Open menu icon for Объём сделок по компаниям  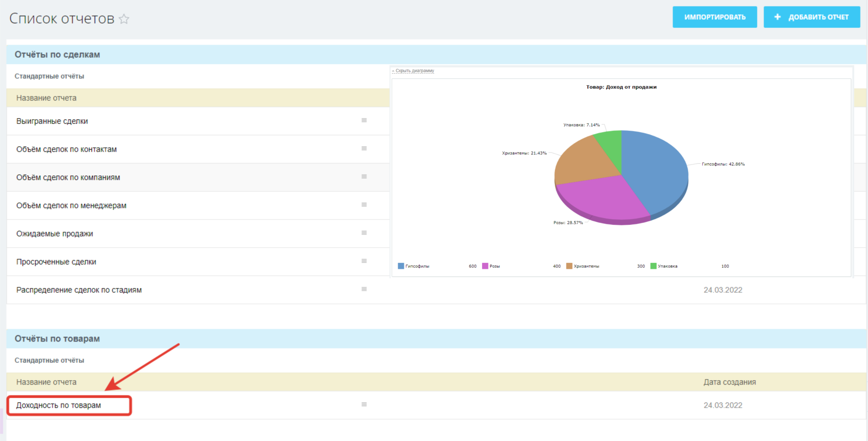pos(364,177)
